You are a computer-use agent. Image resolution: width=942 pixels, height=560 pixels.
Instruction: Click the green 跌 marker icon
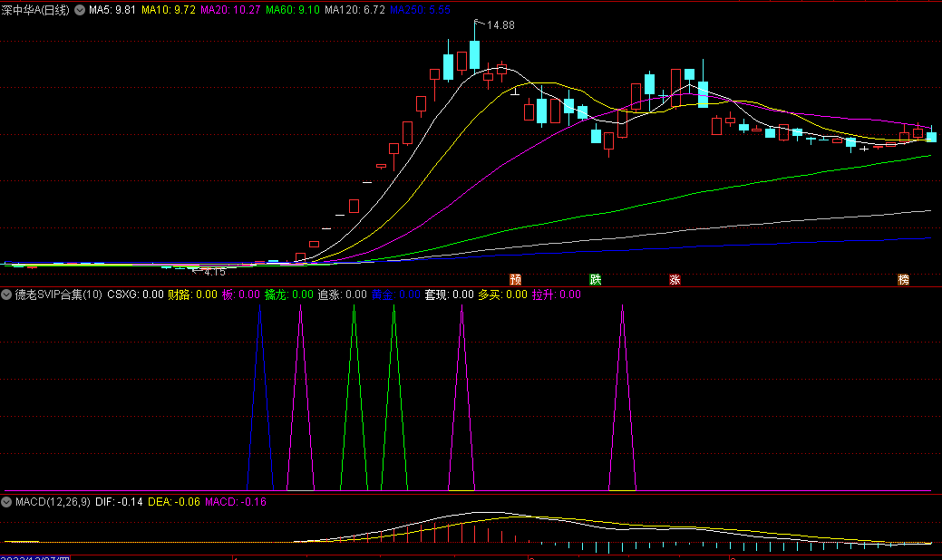(596, 280)
